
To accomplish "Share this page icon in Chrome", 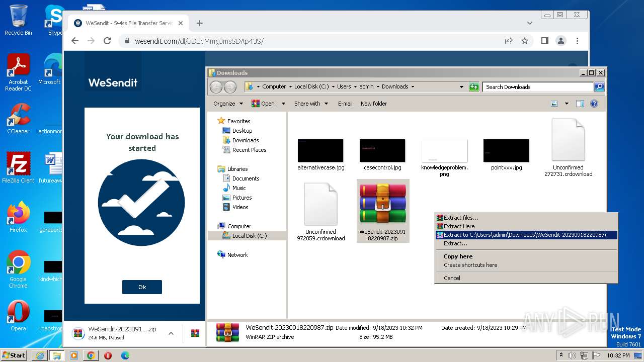I will coord(509,41).
